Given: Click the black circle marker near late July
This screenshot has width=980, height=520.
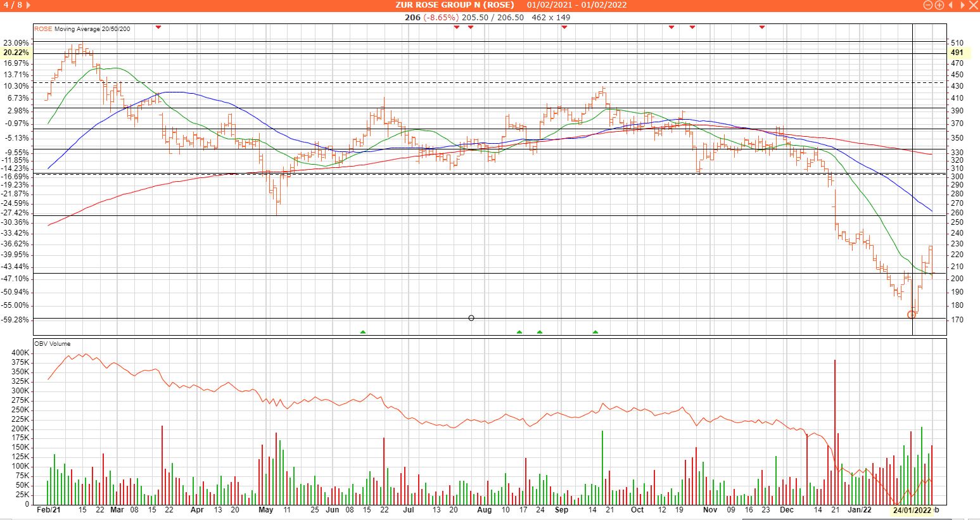Looking at the screenshot, I should 471,318.
